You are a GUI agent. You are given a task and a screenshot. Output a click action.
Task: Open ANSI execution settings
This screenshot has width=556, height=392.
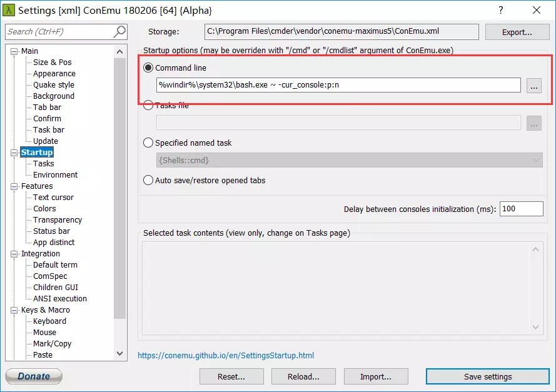(60, 299)
